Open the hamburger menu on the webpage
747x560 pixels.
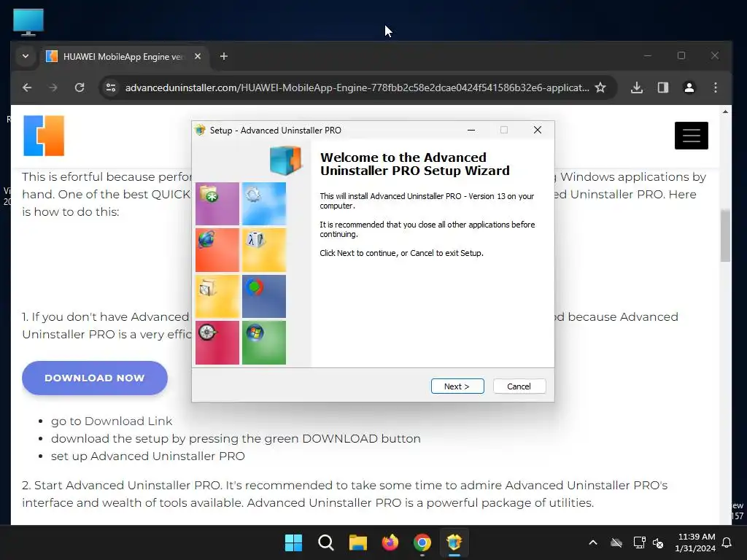coord(692,136)
